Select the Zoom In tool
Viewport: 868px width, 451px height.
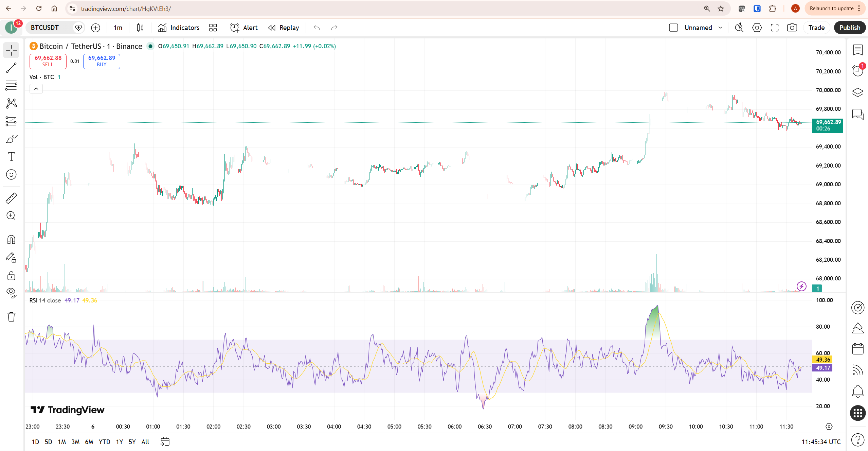click(11, 216)
